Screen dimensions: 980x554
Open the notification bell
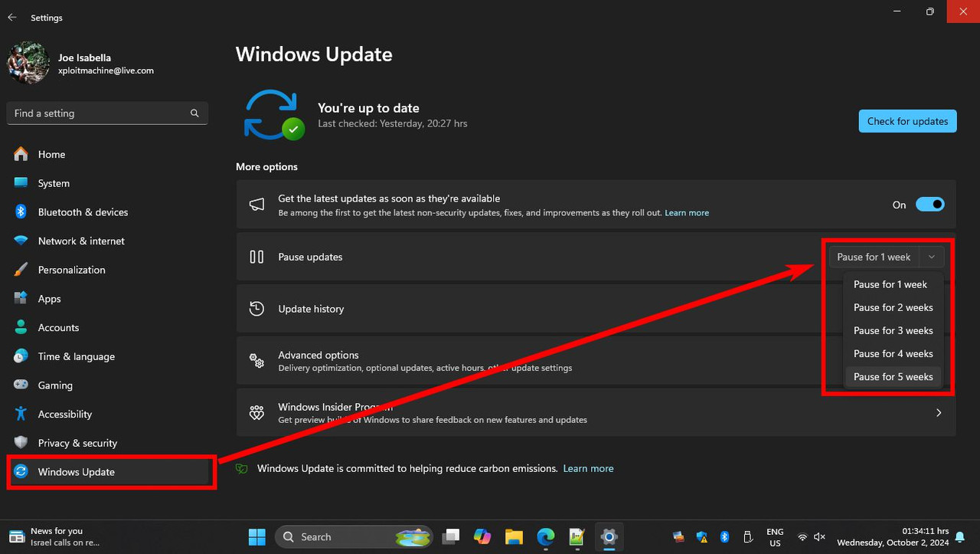pos(959,537)
